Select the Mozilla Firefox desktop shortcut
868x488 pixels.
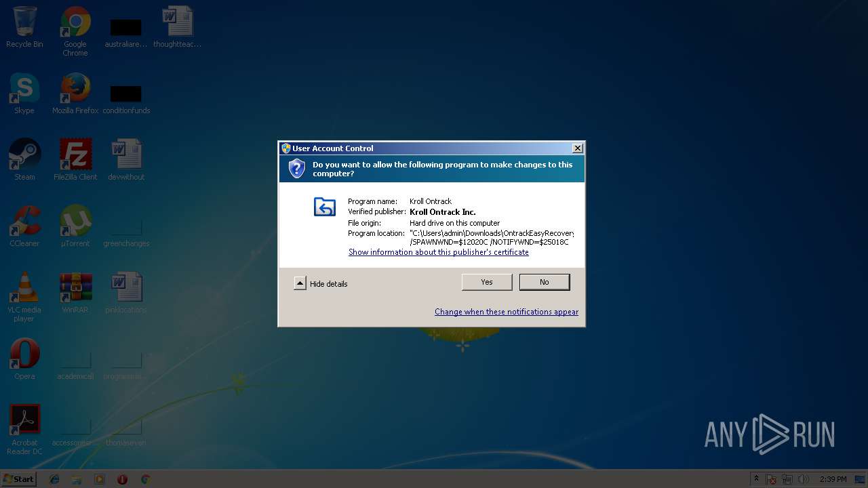pos(75,94)
